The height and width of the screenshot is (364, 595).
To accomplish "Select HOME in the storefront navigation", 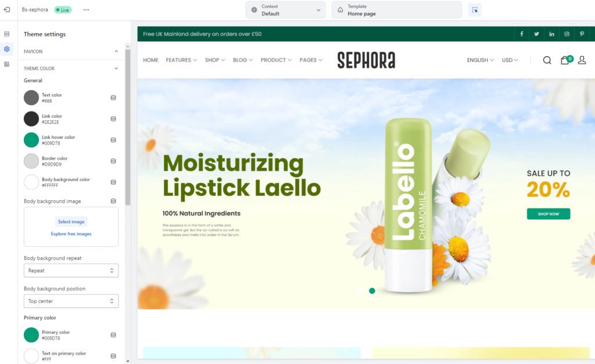I will pos(150,60).
